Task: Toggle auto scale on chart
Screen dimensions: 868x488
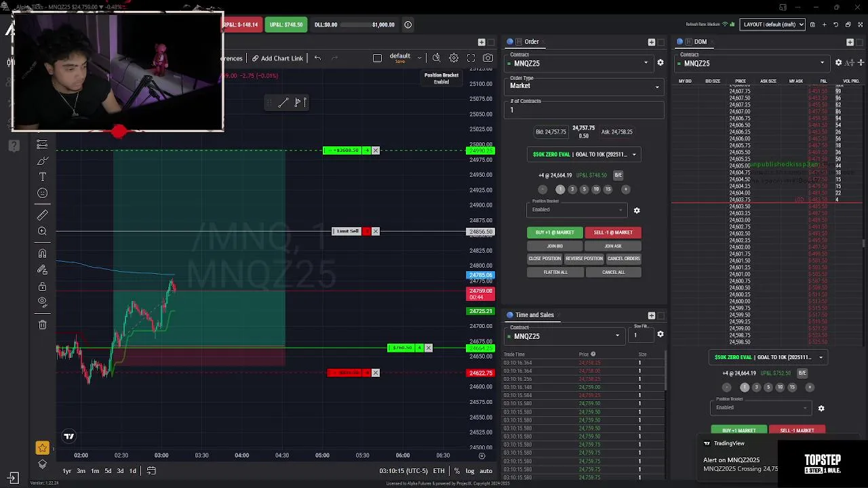Action: tap(486, 471)
